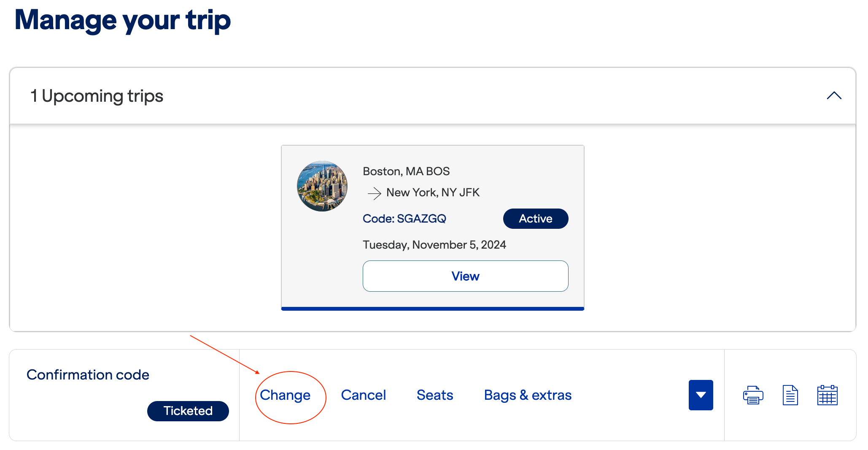Open the blue dropdown arrow menu
The width and height of the screenshot is (868, 450).
pos(701,395)
